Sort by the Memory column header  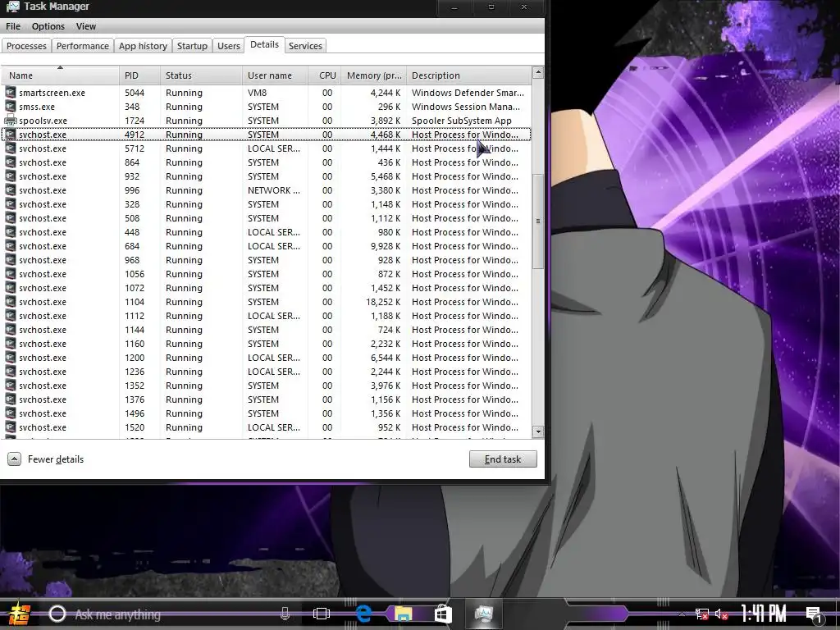coord(374,75)
